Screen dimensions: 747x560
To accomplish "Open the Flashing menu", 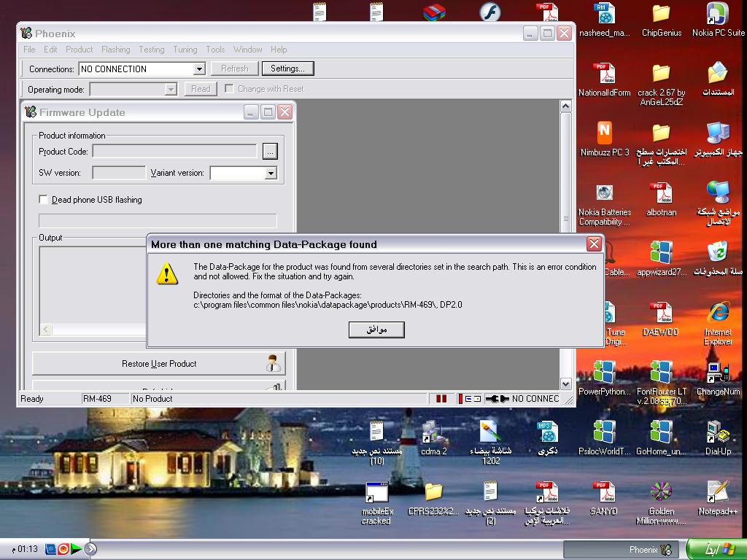I will point(116,50).
